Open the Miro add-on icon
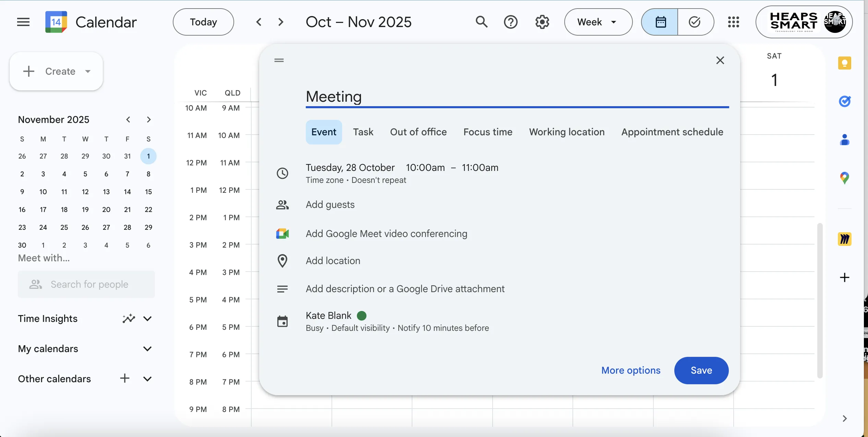The height and width of the screenshot is (437, 868). tap(845, 239)
